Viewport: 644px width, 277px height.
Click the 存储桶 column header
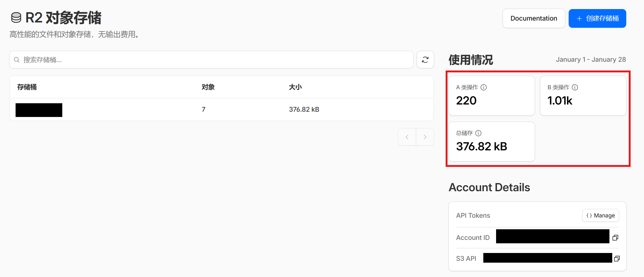[x=27, y=87]
